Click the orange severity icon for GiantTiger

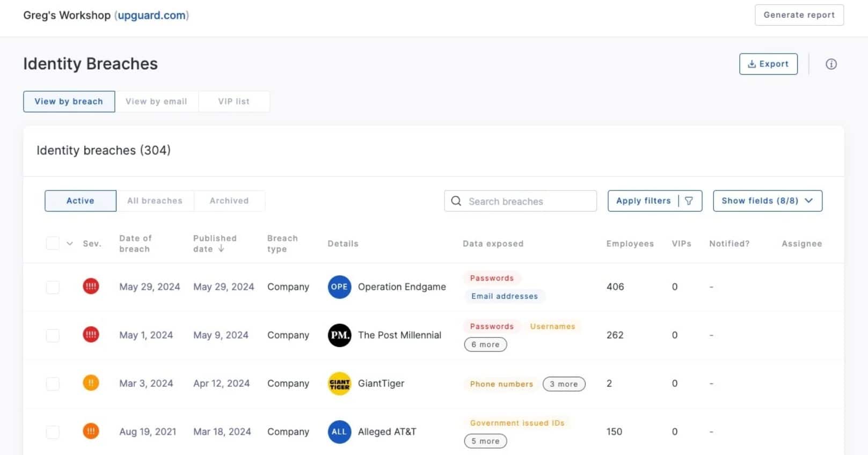click(x=91, y=383)
